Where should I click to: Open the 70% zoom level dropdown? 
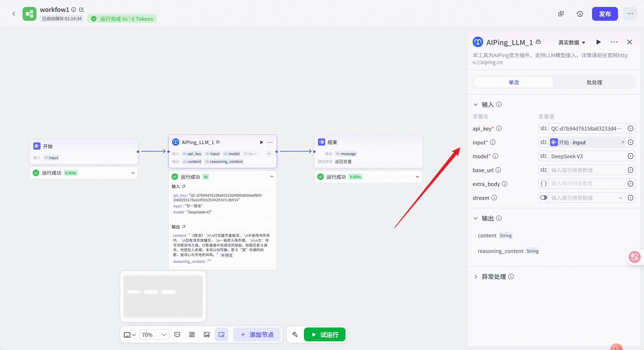(x=154, y=335)
